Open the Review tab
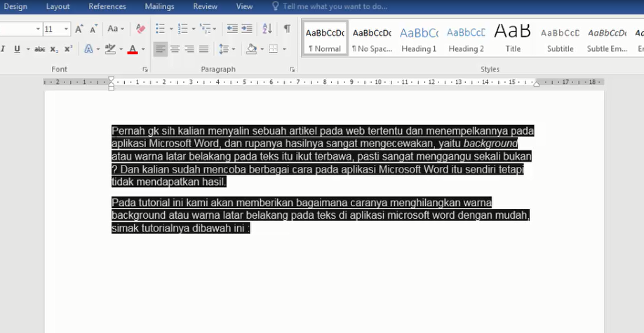 (x=205, y=6)
